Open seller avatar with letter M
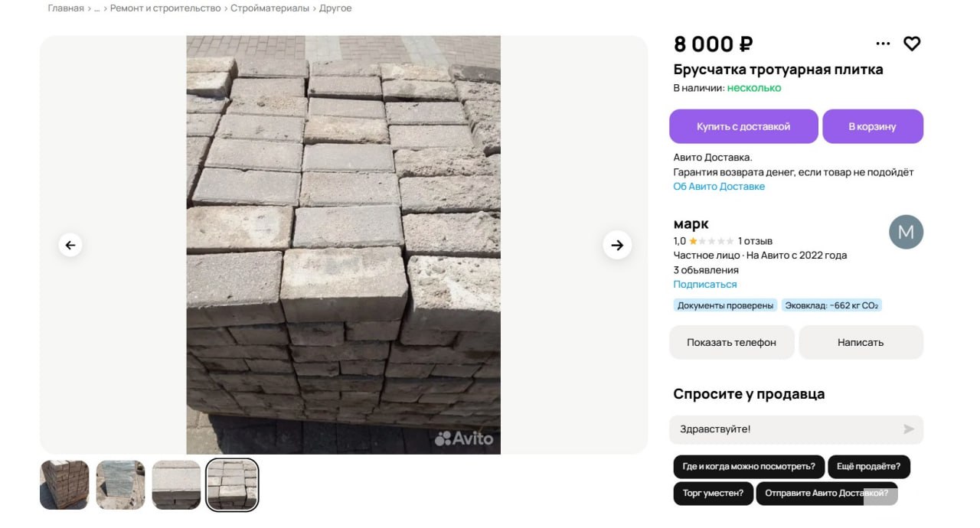 point(906,232)
